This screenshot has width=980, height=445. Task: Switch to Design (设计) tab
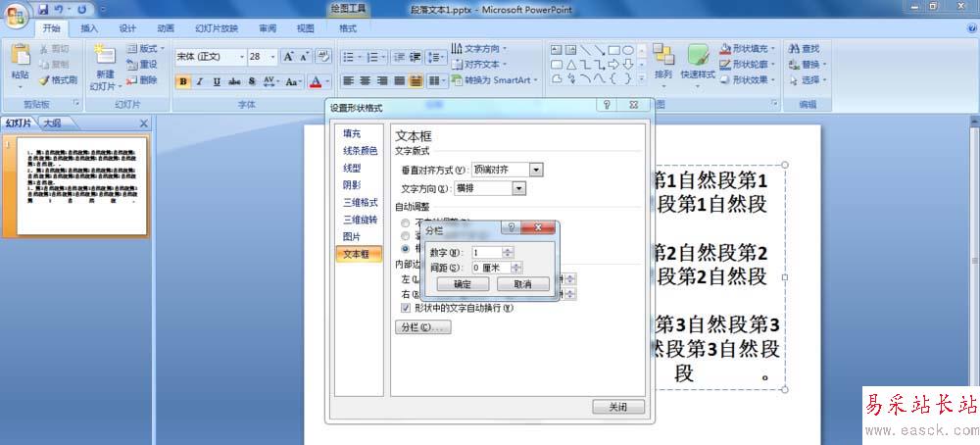127,28
